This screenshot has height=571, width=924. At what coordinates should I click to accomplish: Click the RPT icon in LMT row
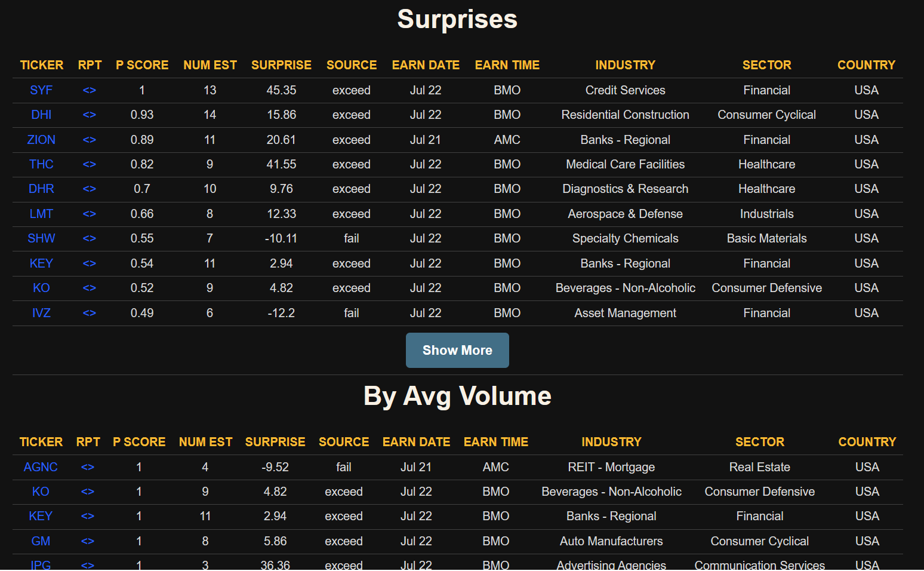(x=90, y=214)
